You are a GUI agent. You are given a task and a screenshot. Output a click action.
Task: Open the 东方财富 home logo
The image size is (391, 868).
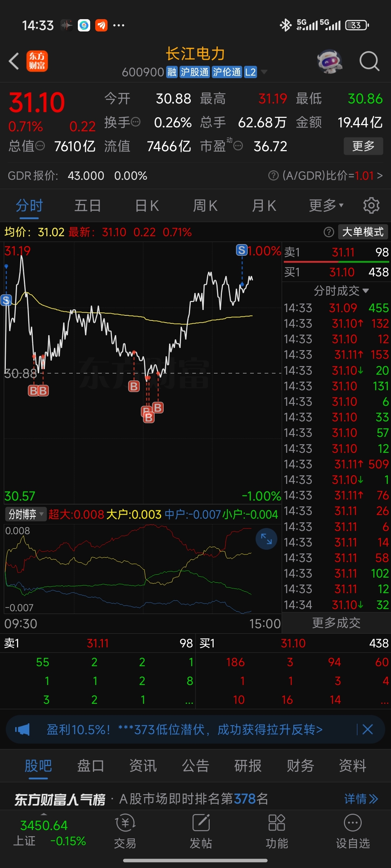point(37,61)
